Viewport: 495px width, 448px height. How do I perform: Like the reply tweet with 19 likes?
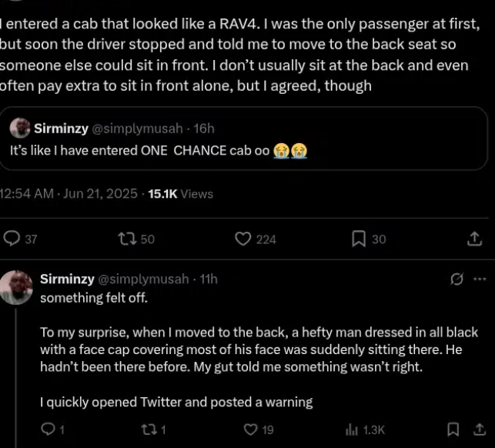point(250,430)
